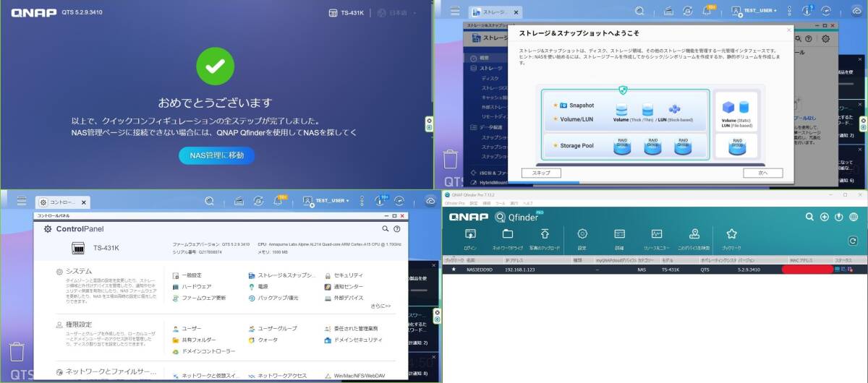The image size is (868, 383).
Task: Toggle bookmark star on NAS3EDD9D row
Action: tap(454, 270)
